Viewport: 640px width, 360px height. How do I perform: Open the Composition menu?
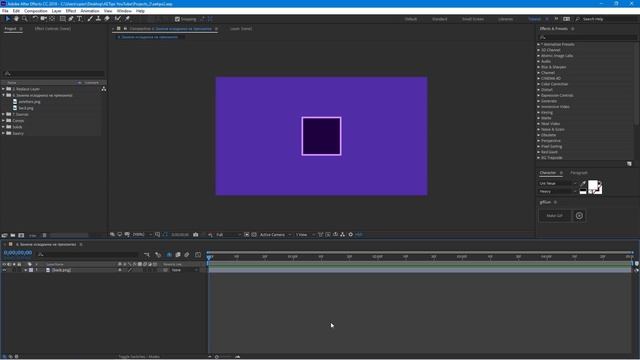pyautogui.click(x=36, y=11)
